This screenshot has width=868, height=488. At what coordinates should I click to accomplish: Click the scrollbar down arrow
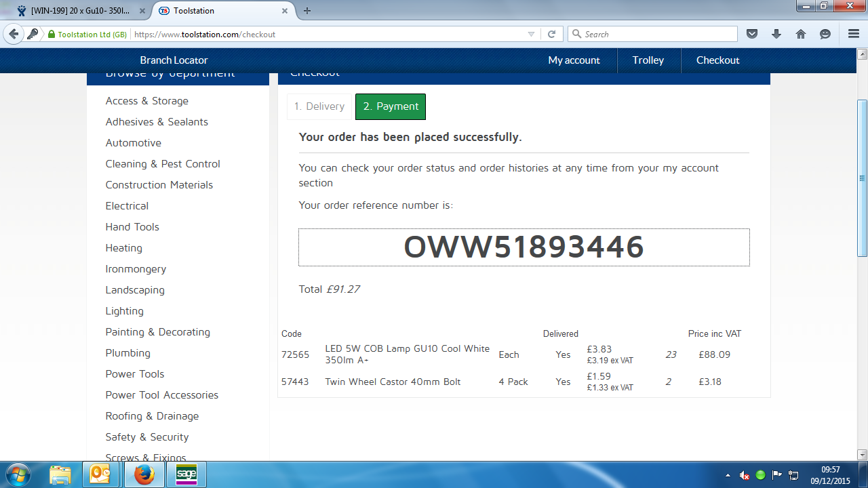(862, 455)
